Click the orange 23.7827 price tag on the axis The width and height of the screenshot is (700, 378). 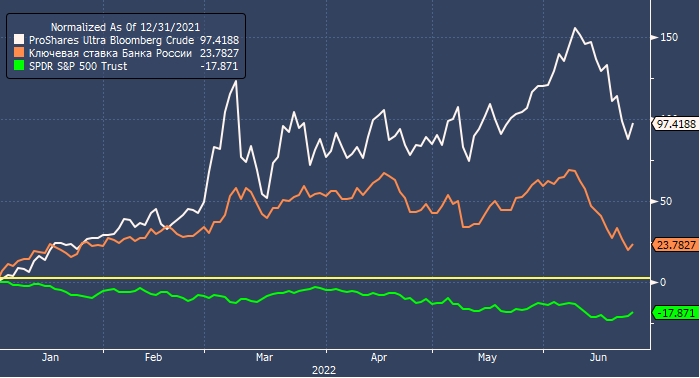[x=676, y=245]
